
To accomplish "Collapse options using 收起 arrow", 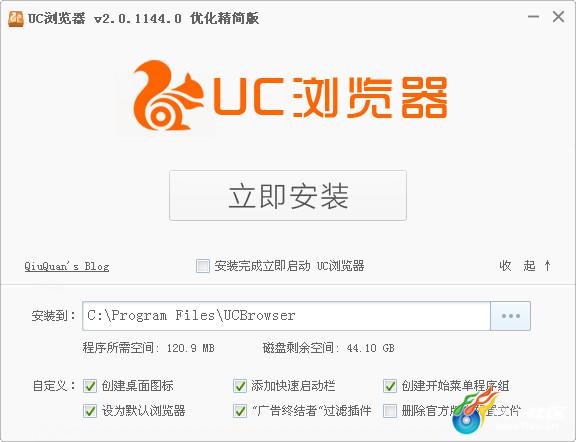I will [x=525, y=265].
